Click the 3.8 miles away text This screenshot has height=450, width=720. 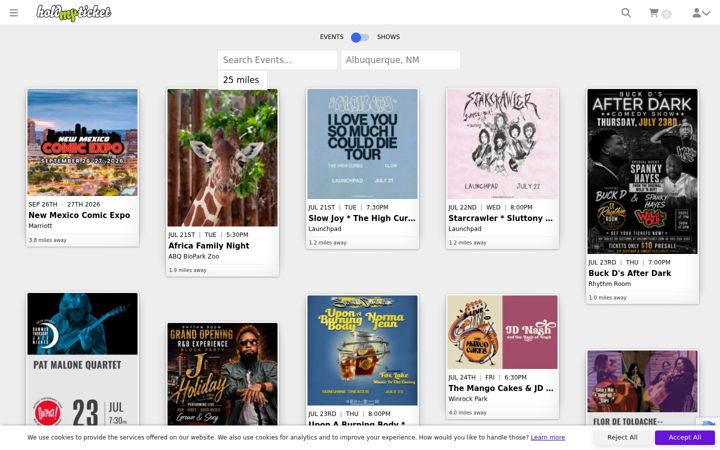(48, 240)
